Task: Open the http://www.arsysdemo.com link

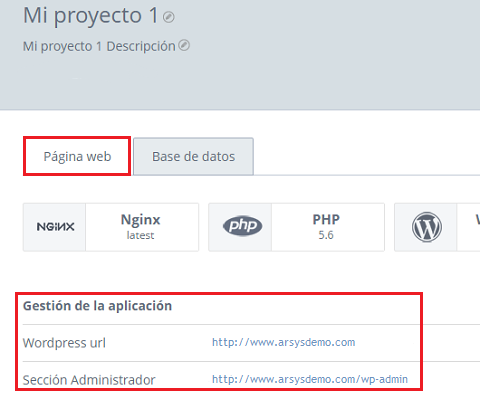Action: point(284,342)
